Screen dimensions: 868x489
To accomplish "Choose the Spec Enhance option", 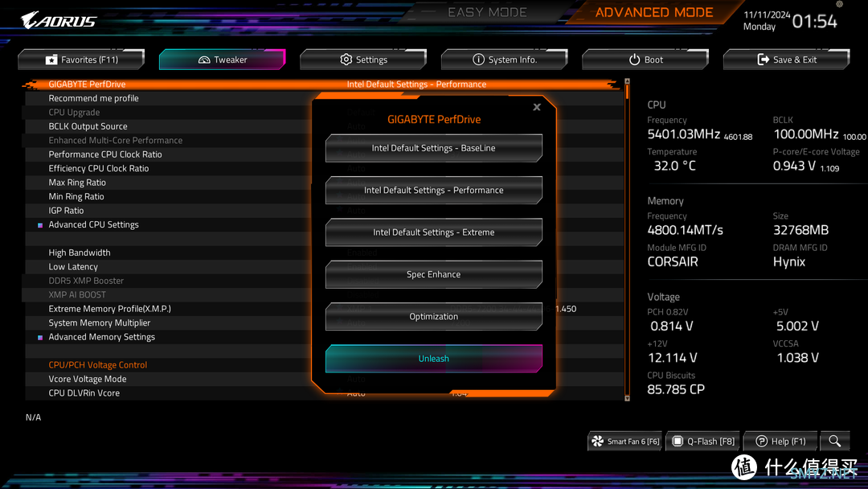I will [433, 274].
